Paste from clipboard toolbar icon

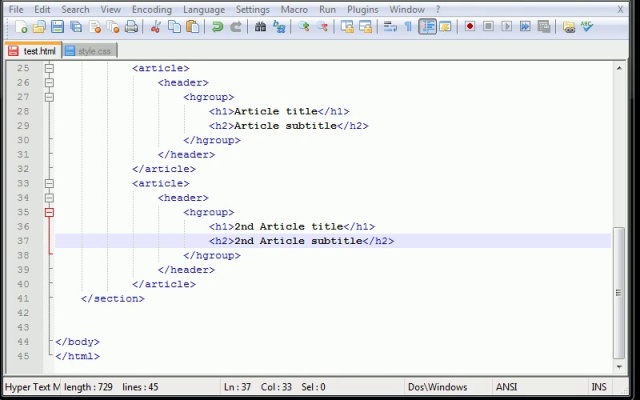click(x=193, y=27)
